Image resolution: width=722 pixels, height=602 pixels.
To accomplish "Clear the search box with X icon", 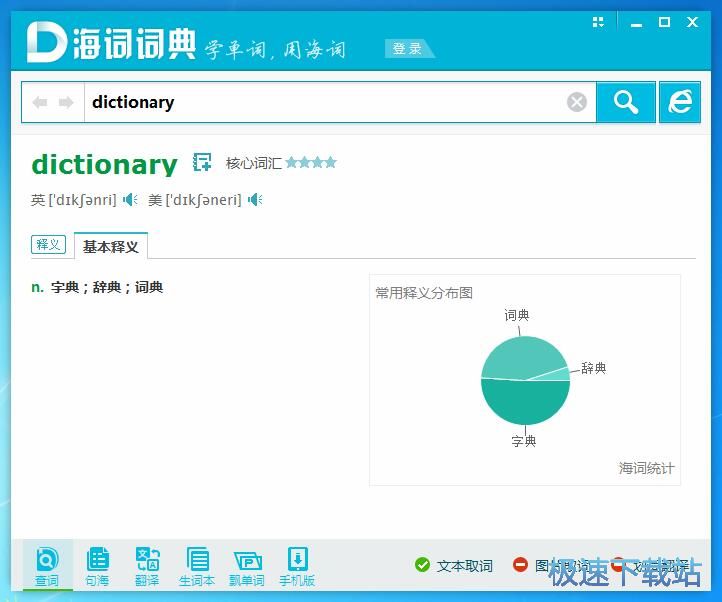I will 577,102.
